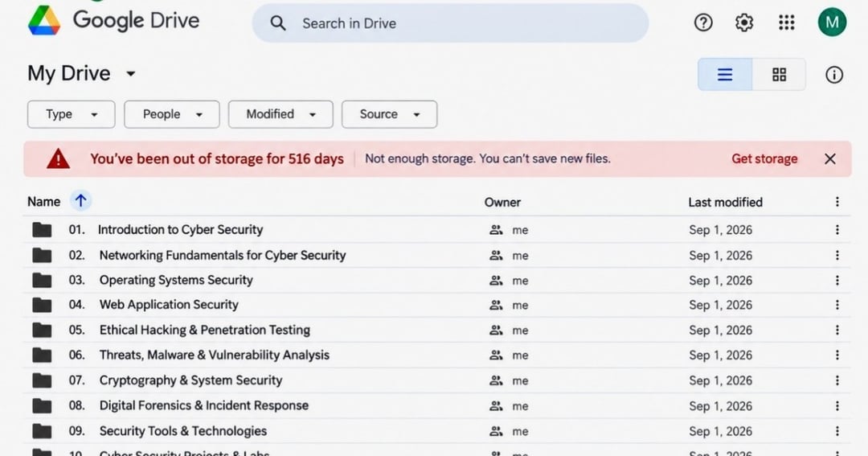This screenshot has height=456, width=868.
Task: Open more actions for Cryptography & System Security
Action: tap(837, 380)
